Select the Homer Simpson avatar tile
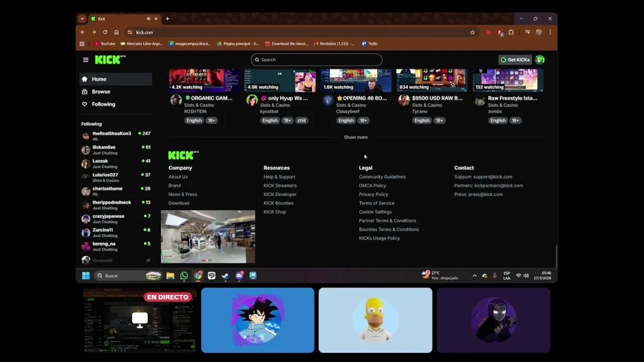This screenshot has width=644, height=362. tap(375, 320)
